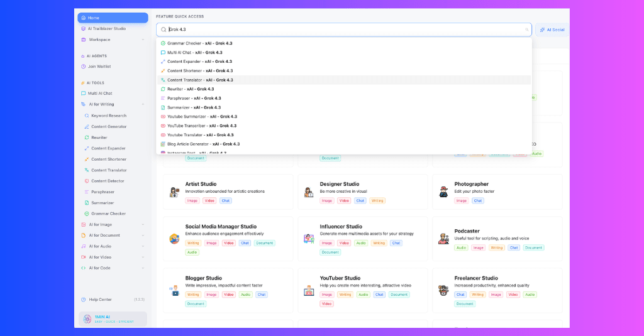Open Home in the sidebar

point(113,18)
